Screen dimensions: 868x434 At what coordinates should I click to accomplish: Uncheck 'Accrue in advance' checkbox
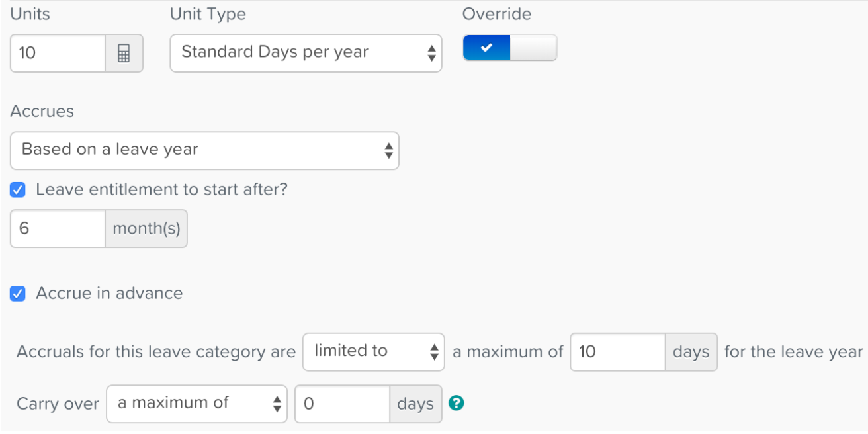point(18,294)
